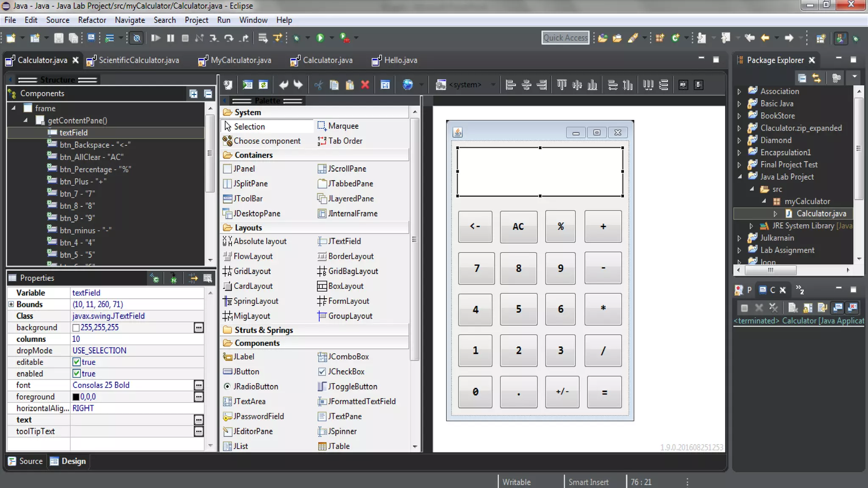Toggle the editable property checkbox

[x=76, y=362]
